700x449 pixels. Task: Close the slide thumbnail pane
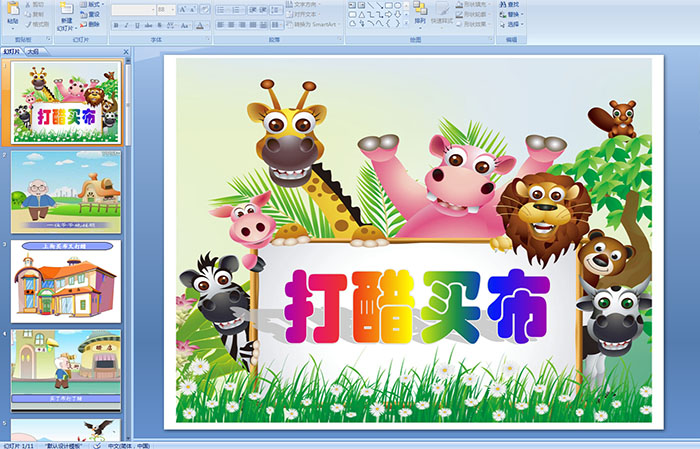pos(126,52)
